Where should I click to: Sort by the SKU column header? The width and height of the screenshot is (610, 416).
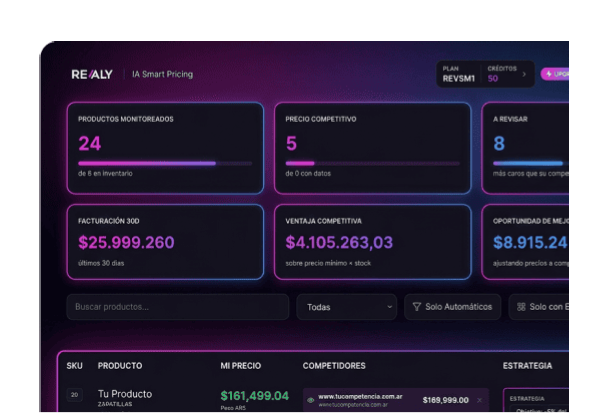pos(74,366)
